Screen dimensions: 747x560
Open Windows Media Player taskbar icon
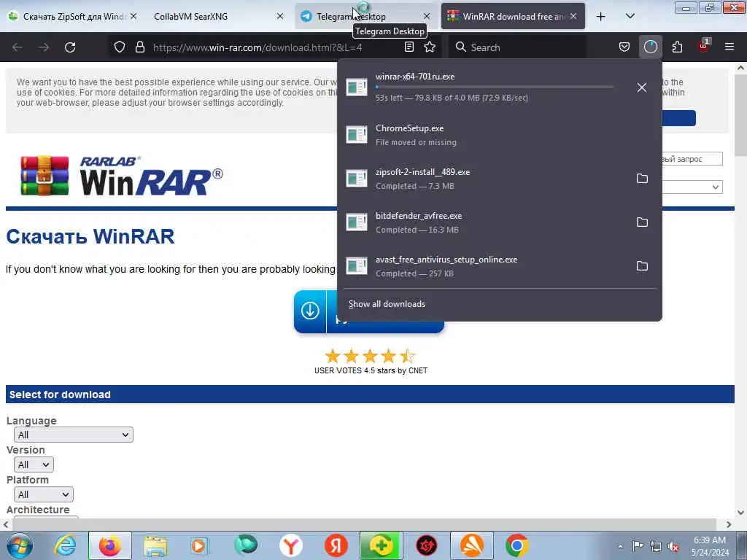pyautogui.click(x=199, y=545)
